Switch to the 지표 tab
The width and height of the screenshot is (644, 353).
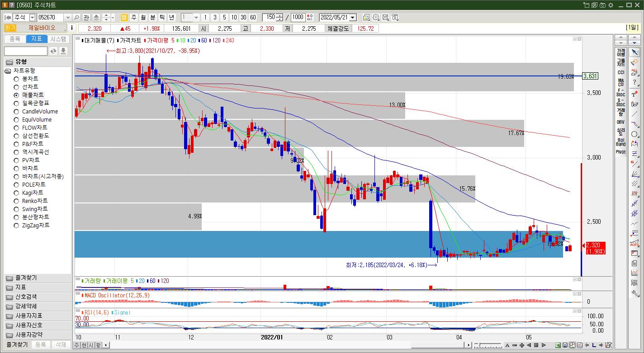37,39
